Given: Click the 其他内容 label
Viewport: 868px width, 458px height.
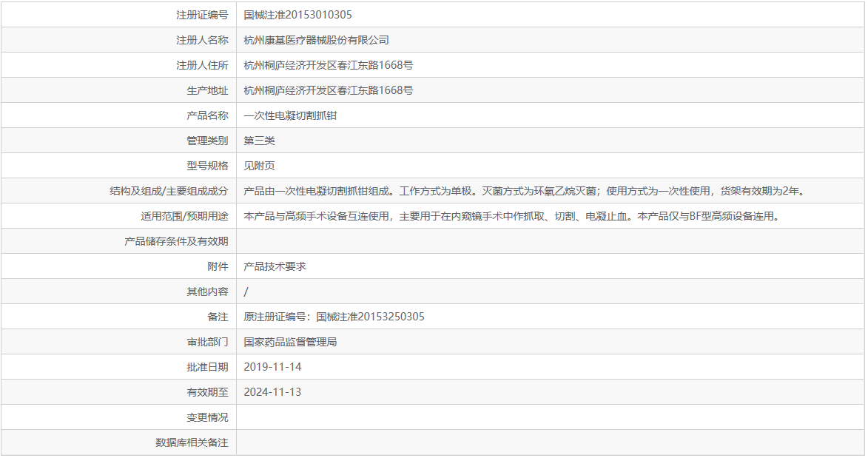Looking at the screenshot, I should 207,292.
